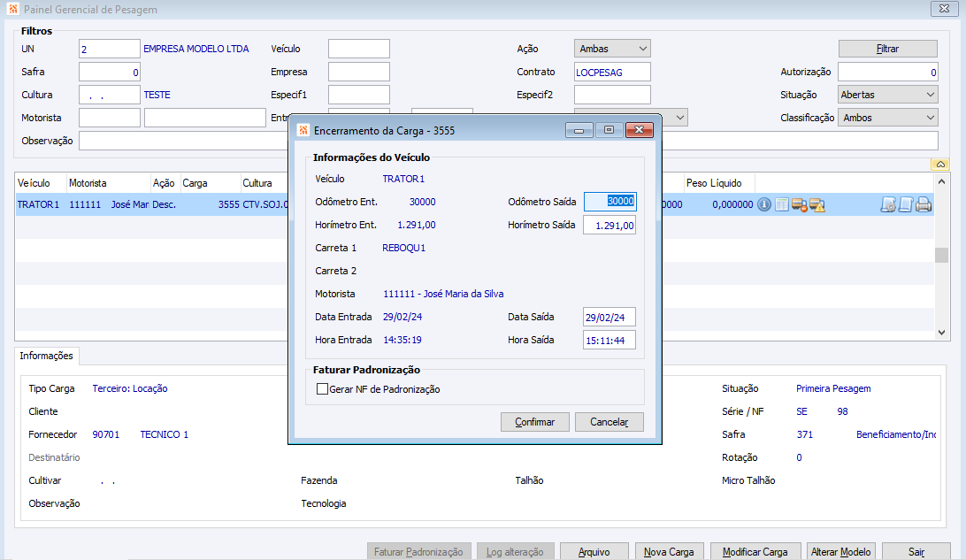Click the Carga column header
The image size is (966, 560).
point(210,183)
